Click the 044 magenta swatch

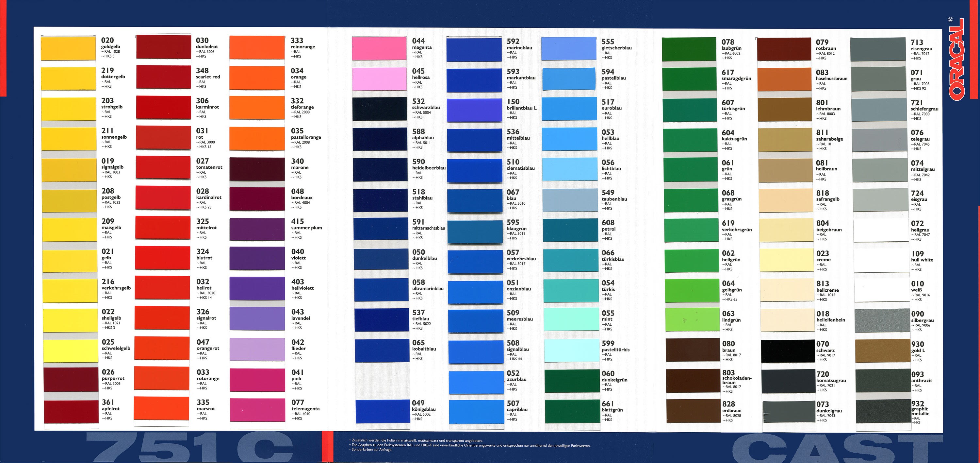coord(379,48)
